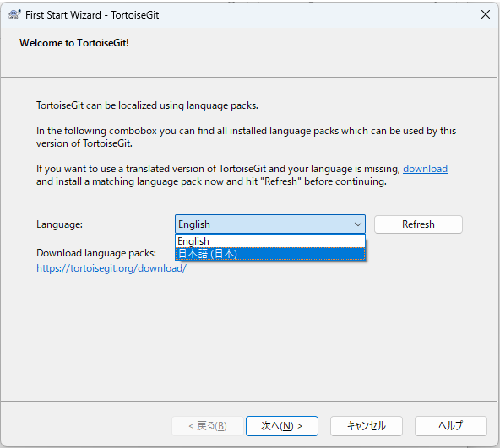The width and height of the screenshot is (500, 448).
Task: Collapse the Language combobox showing English
Action: 269,224
